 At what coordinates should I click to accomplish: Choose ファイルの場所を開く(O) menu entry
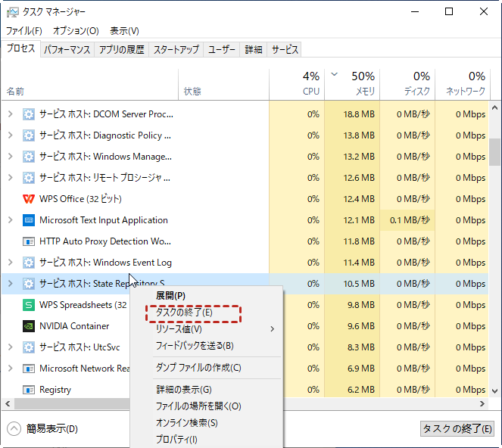[x=207, y=406]
